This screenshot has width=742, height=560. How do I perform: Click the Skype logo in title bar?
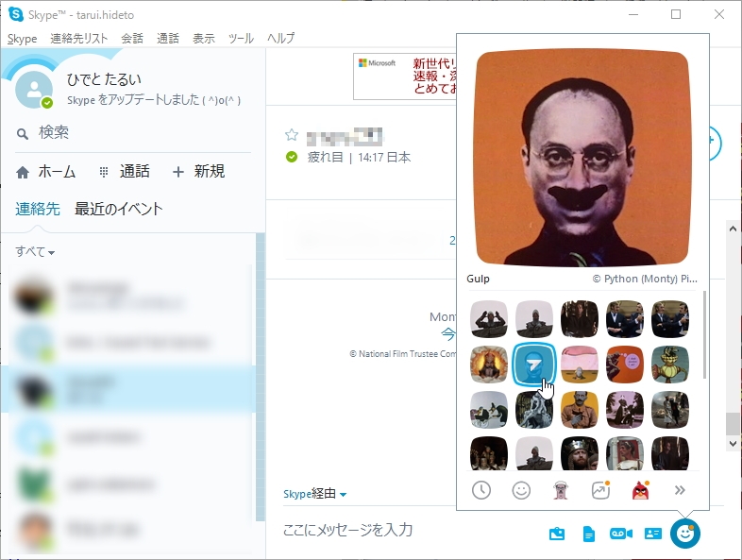[16, 14]
